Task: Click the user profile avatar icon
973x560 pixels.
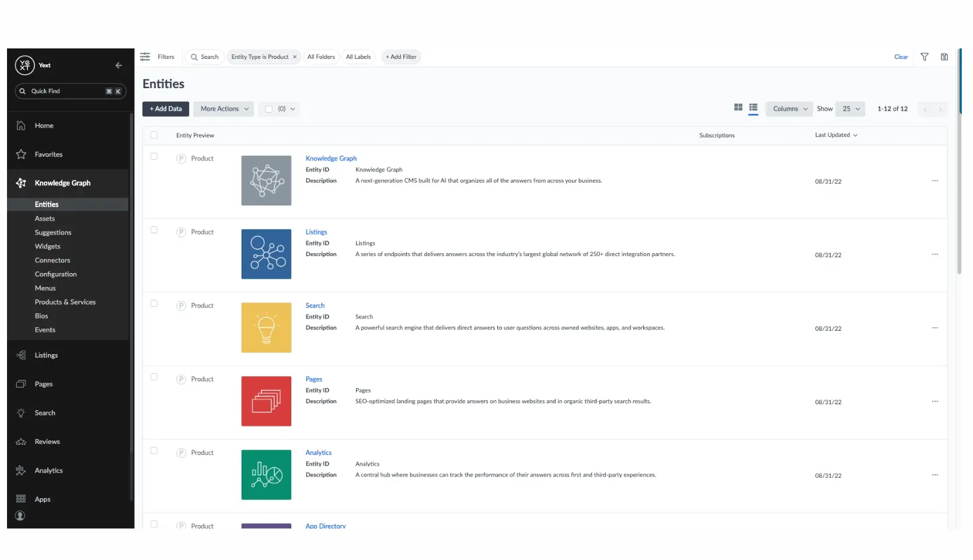Action: [20, 516]
